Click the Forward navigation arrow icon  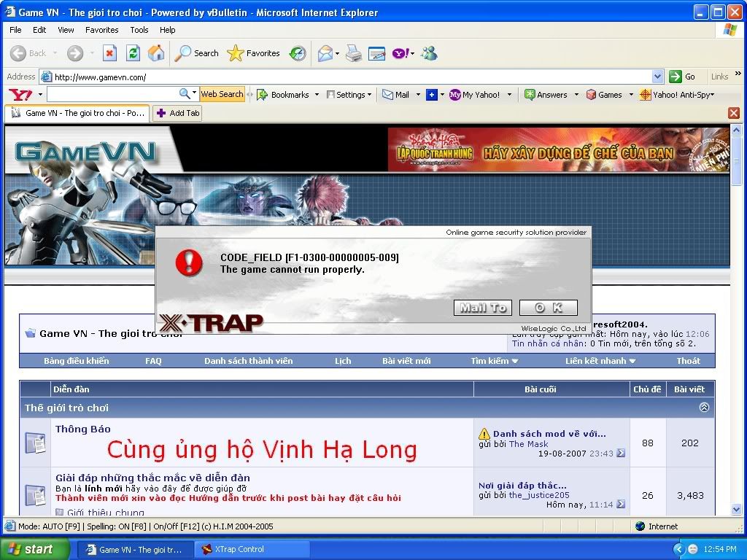tap(75, 53)
